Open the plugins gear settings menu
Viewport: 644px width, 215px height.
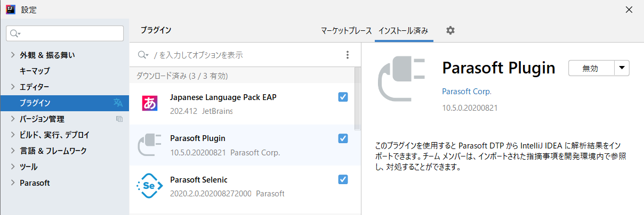450,30
